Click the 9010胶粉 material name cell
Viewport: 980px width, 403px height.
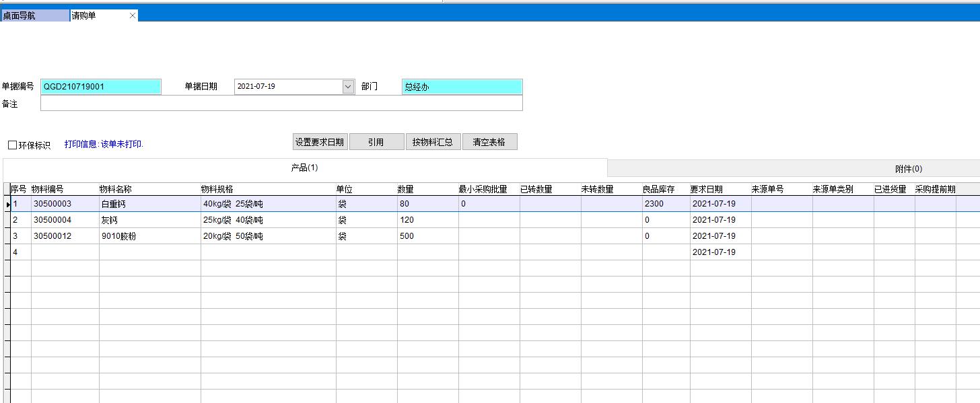(x=149, y=236)
